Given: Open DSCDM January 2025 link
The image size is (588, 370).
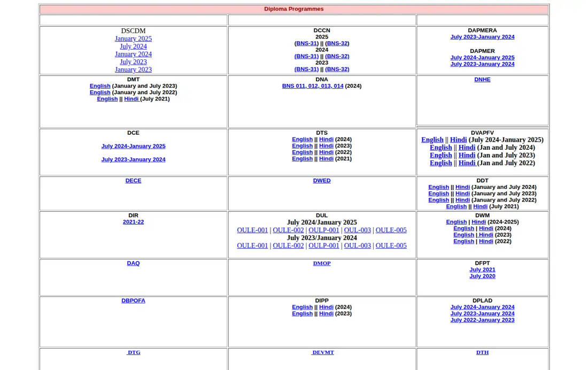Looking at the screenshot, I should pos(133,38).
